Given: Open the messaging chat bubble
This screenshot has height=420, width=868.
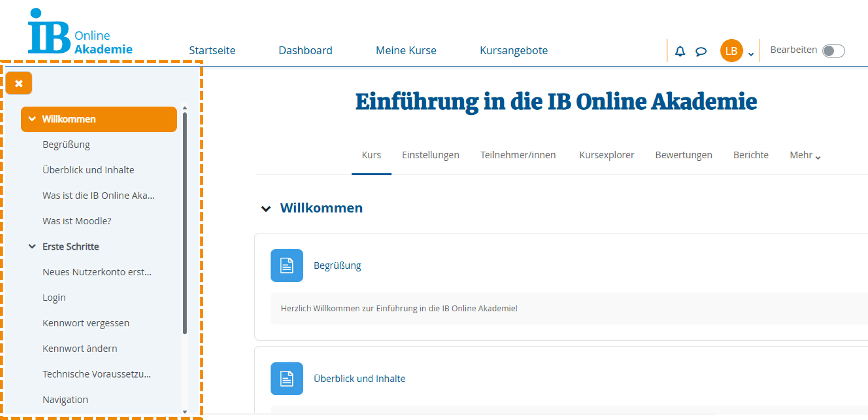Looking at the screenshot, I should coord(700,51).
